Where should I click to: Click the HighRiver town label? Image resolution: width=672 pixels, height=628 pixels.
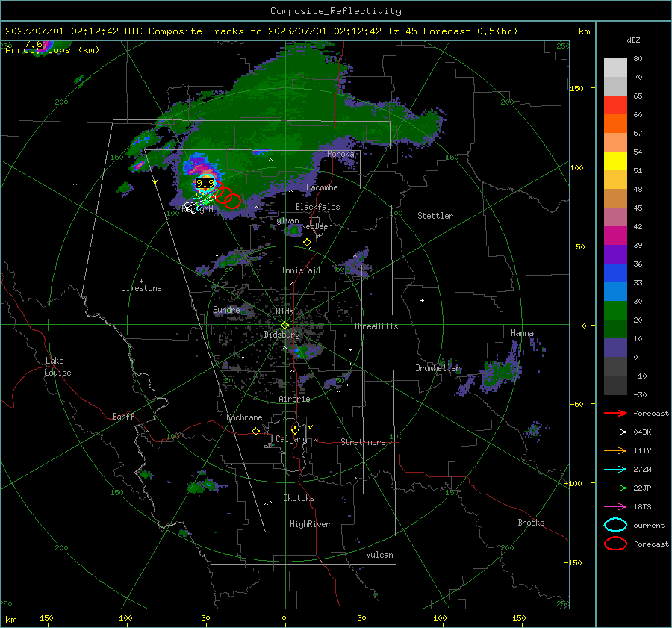tap(310, 524)
